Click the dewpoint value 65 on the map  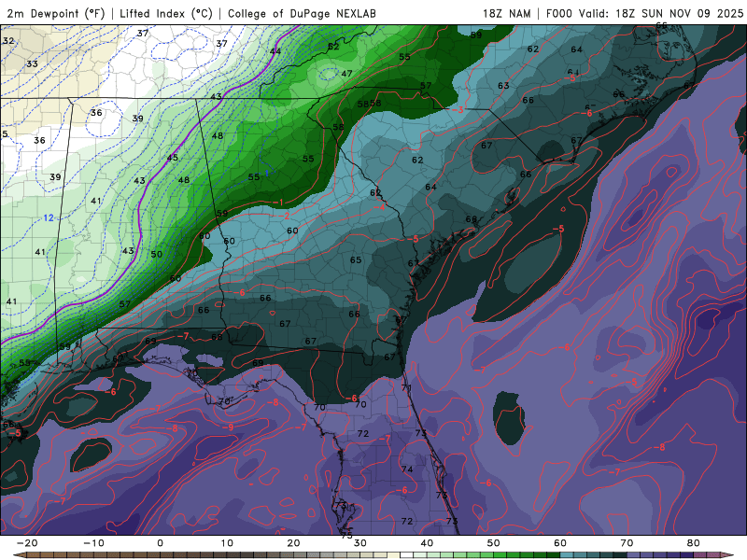coord(356,260)
